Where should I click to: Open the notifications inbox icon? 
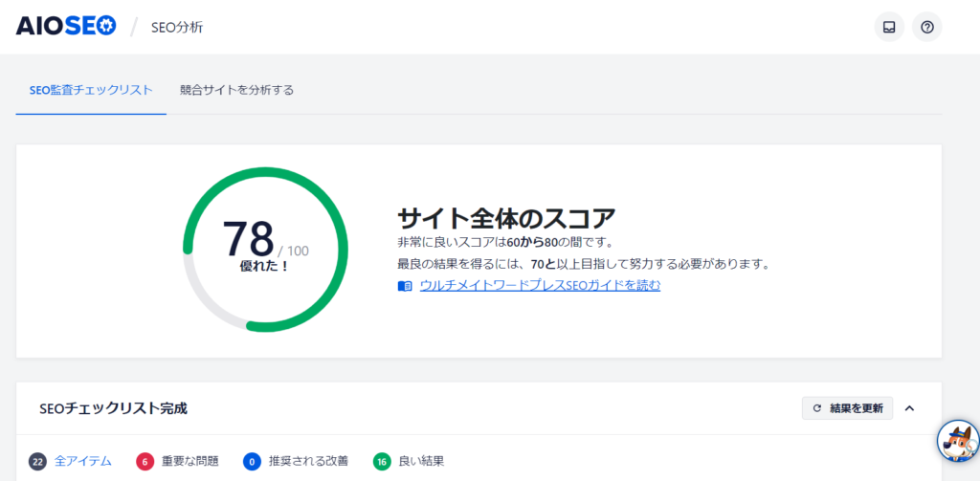(x=889, y=27)
